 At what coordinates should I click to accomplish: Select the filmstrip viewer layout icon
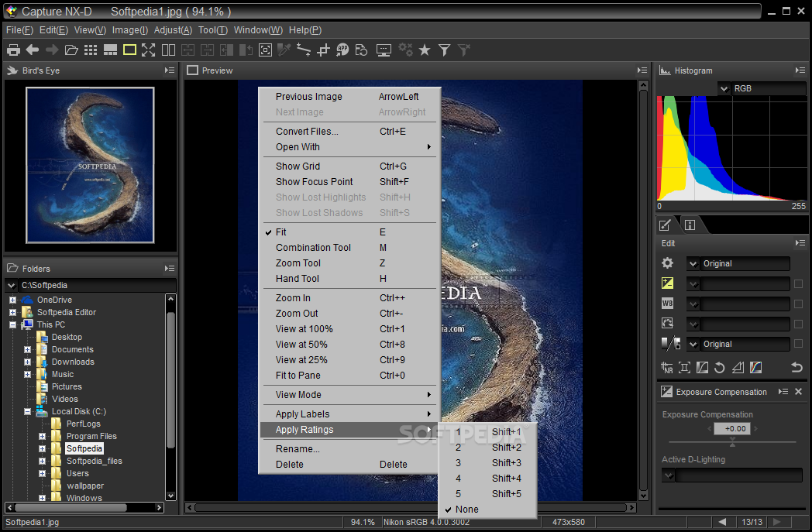tap(110, 50)
